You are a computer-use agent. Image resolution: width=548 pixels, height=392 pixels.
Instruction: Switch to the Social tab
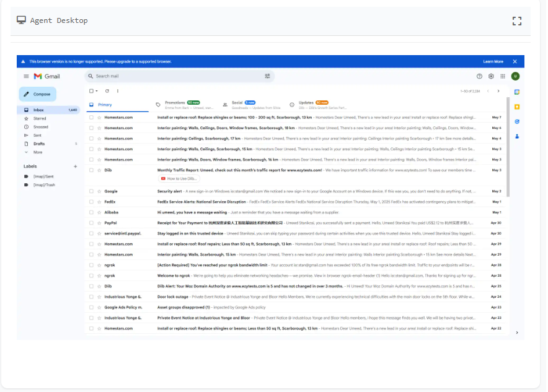coord(252,105)
